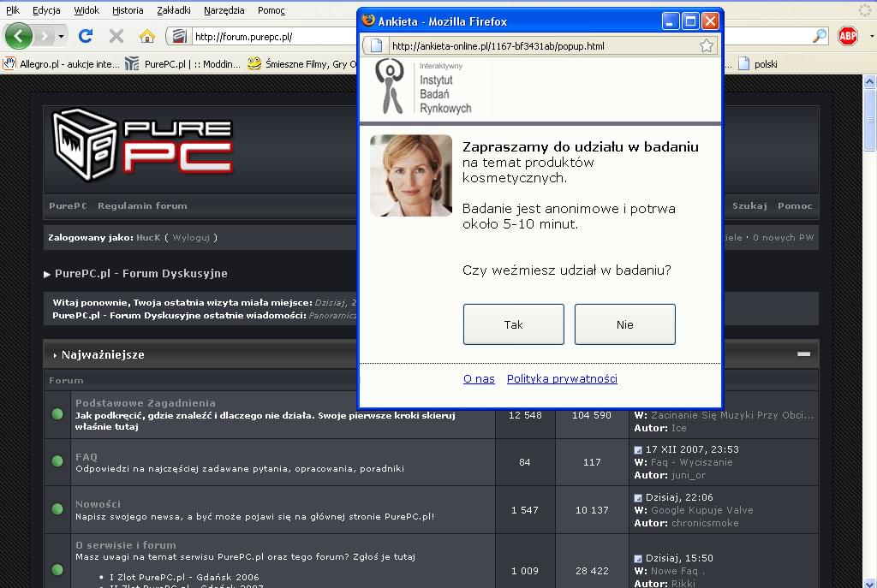Click the Tak button in the survey popup
The width and height of the screenshot is (877, 588).
(x=514, y=324)
